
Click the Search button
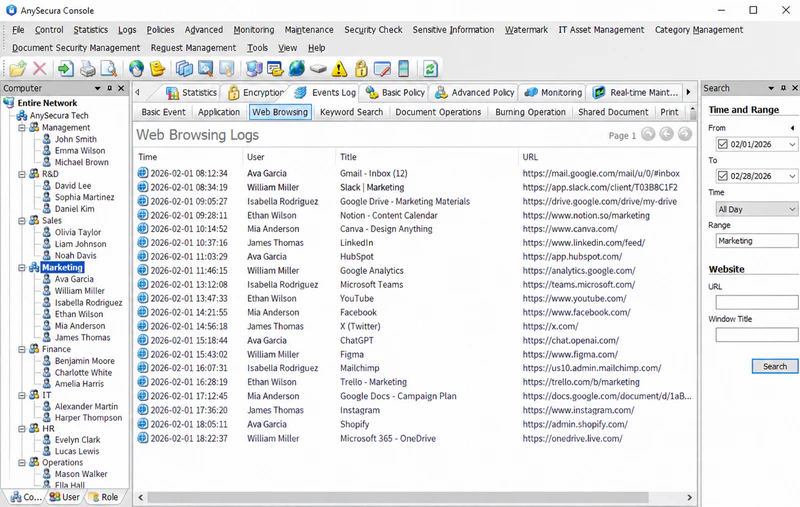pyautogui.click(x=774, y=366)
